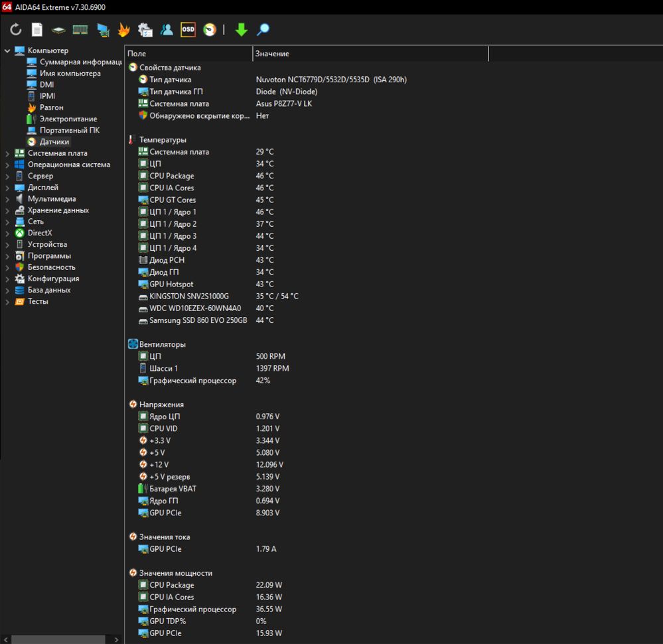Click the Значение column header

(370, 54)
